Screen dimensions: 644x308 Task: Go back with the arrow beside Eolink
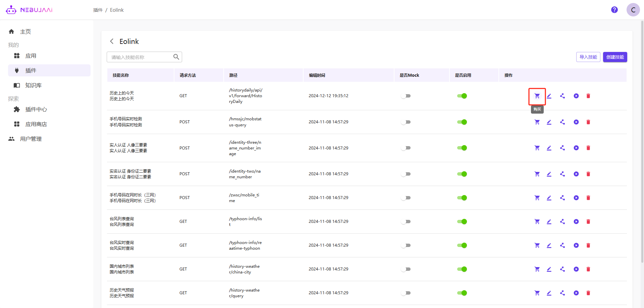[x=112, y=41]
